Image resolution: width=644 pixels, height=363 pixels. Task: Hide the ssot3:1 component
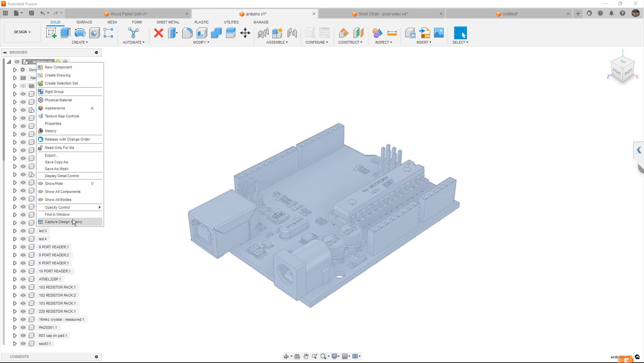coord(23,344)
